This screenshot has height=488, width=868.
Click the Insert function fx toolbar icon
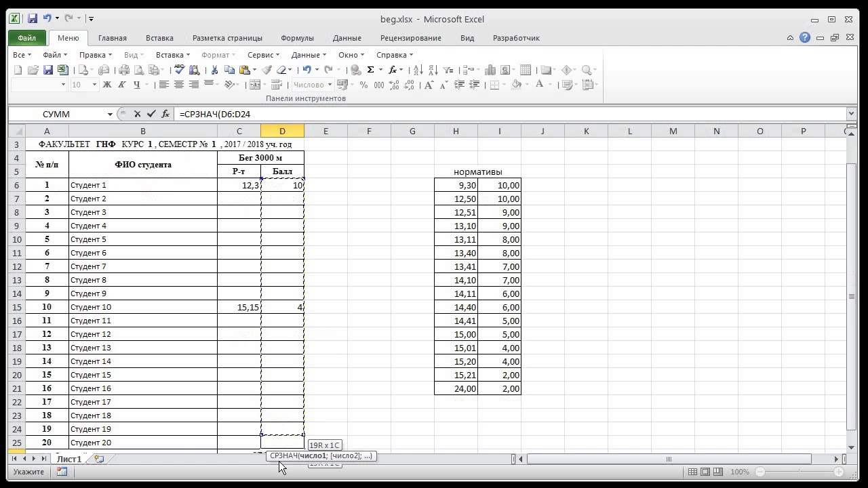point(392,70)
